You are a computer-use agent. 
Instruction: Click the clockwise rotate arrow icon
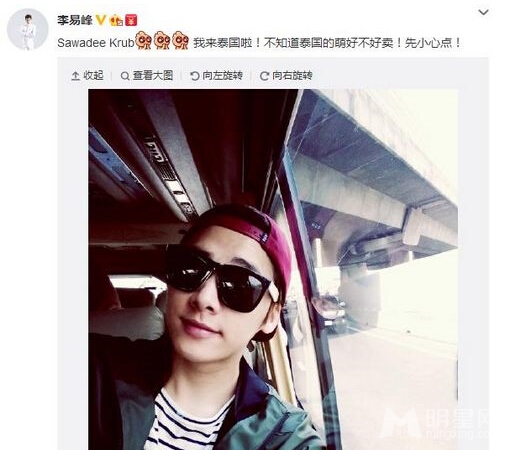point(264,76)
